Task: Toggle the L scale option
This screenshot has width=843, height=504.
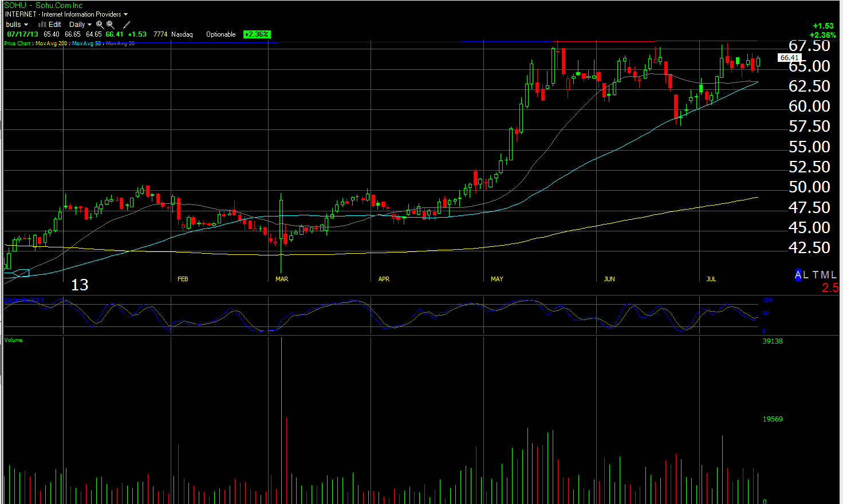Action: (x=806, y=275)
